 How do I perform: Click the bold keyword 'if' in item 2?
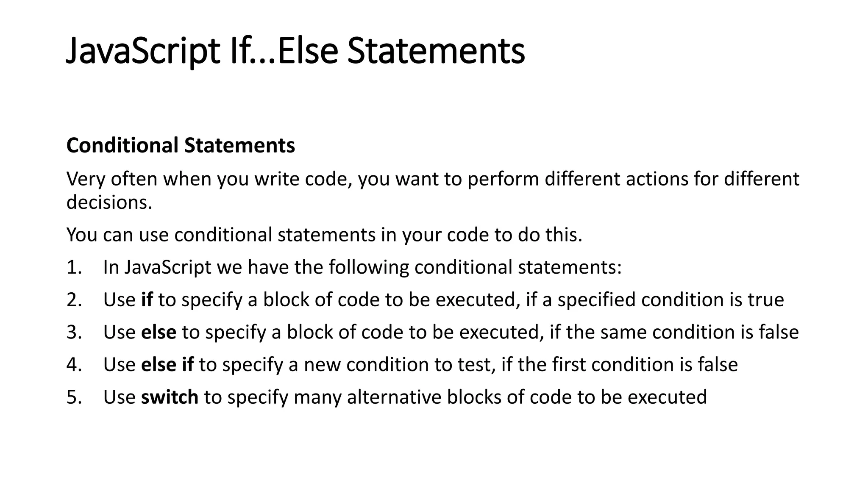(x=147, y=299)
